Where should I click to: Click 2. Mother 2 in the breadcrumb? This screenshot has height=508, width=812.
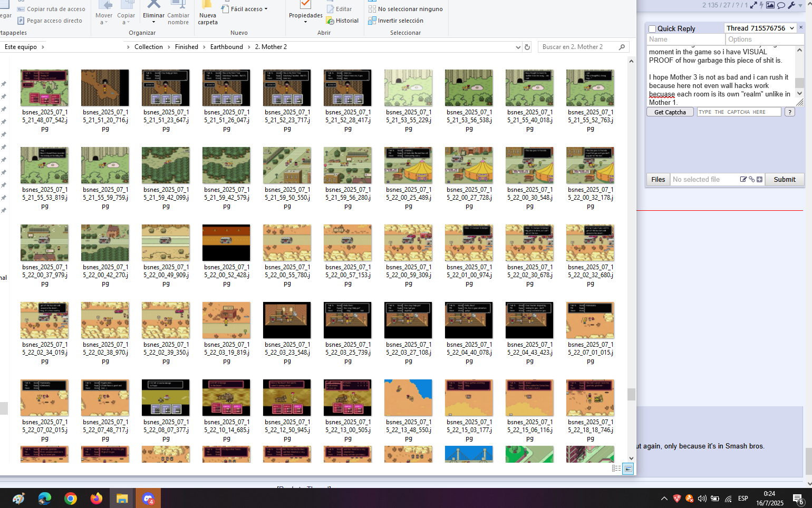pos(270,47)
